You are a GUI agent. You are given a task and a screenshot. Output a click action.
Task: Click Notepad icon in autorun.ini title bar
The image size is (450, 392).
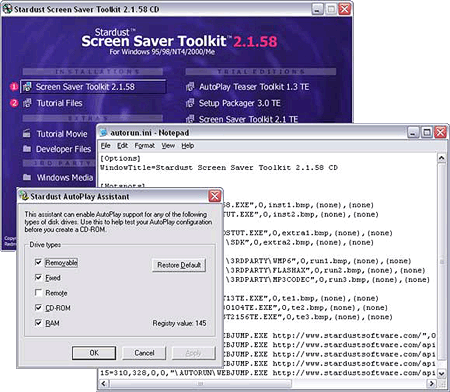[104, 132]
